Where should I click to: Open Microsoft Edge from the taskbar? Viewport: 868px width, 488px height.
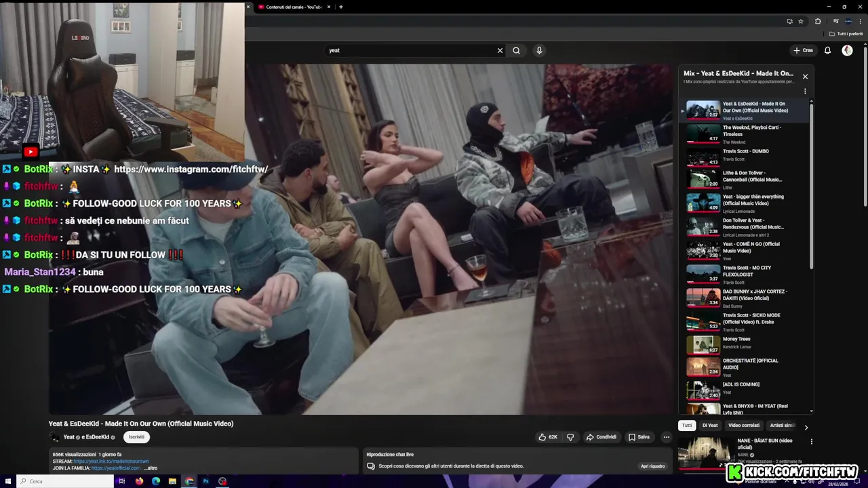(x=156, y=481)
